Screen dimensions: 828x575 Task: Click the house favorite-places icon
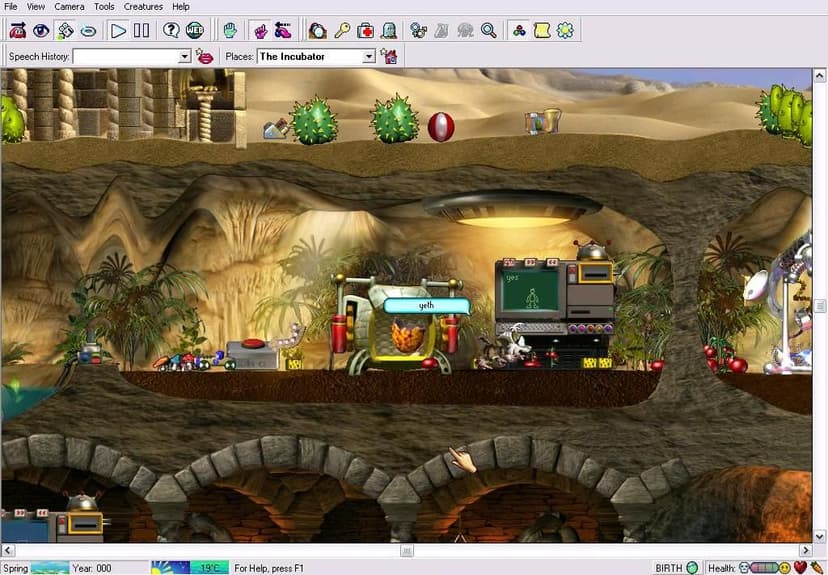[390, 56]
